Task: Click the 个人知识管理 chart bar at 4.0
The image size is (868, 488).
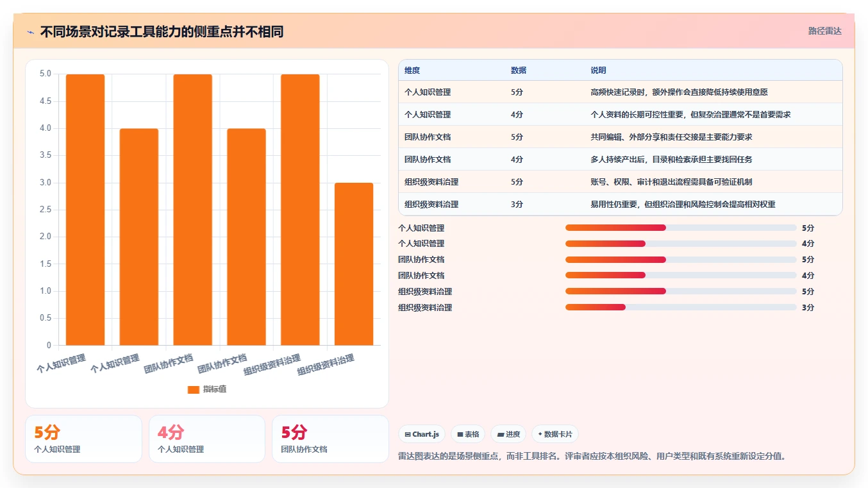Action: (139, 237)
